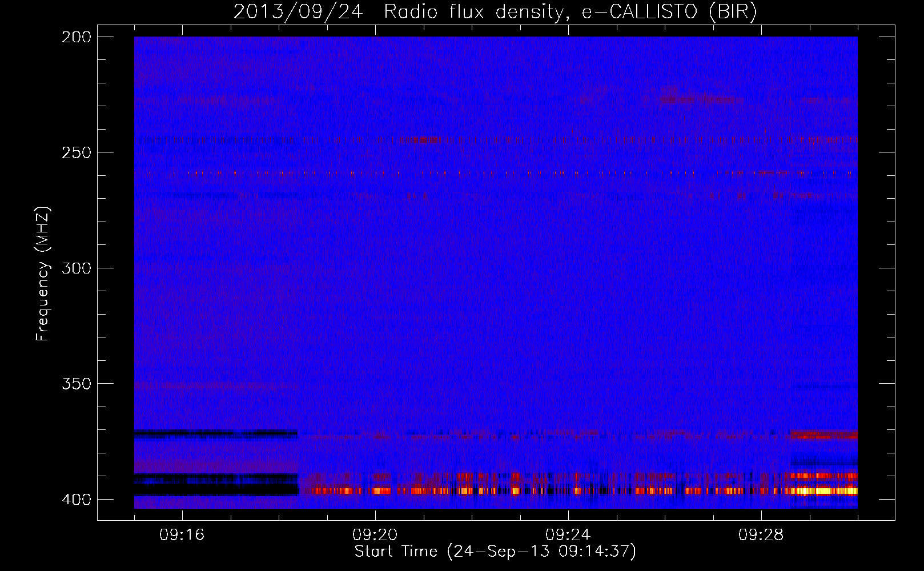Click the bright yellow burst near 400 MHz at the right end

pyautogui.click(x=825, y=490)
